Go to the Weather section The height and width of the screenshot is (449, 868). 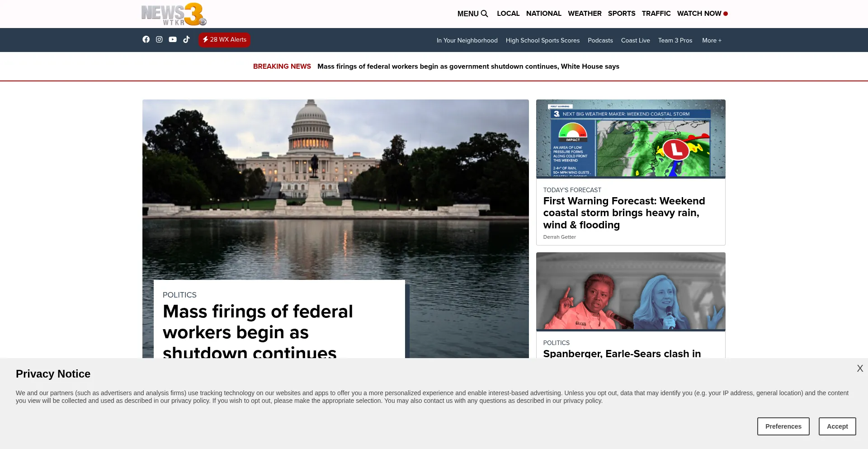coord(585,14)
